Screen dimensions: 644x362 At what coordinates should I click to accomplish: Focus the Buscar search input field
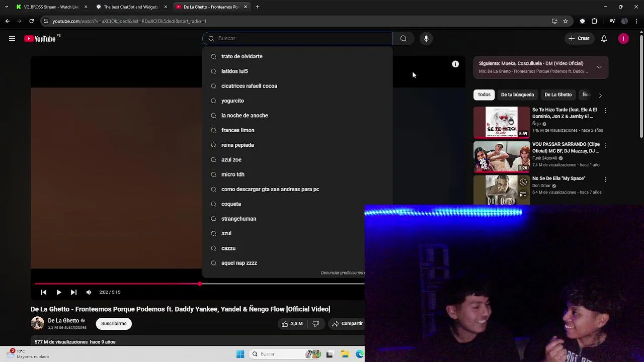point(297,39)
